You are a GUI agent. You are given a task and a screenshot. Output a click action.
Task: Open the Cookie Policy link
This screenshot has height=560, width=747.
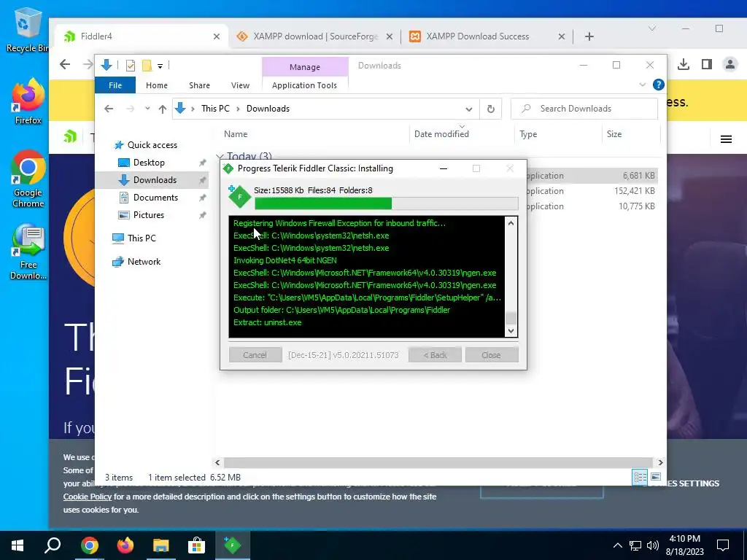tap(88, 497)
